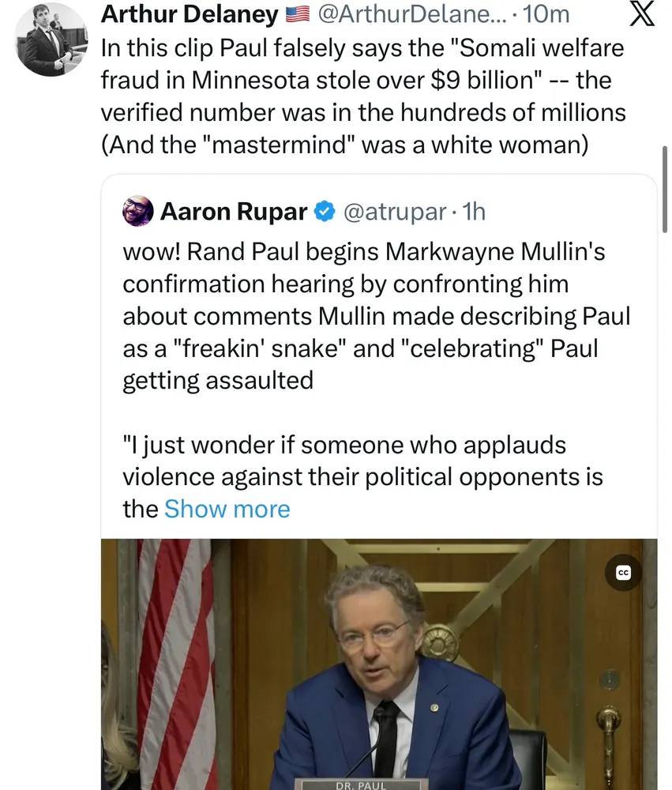Open the Aaron Rupar display name
672x790 pixels.
[232, 211]
